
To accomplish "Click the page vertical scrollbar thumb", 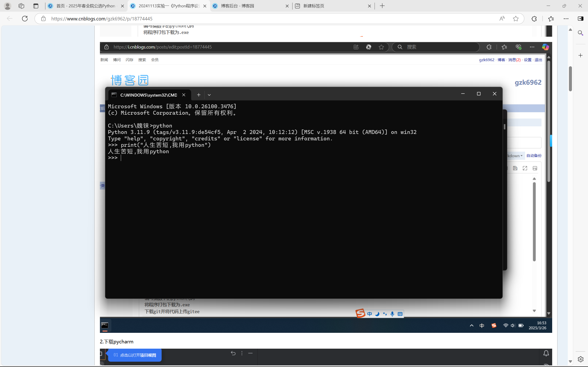I will click(x=570, y=78).
